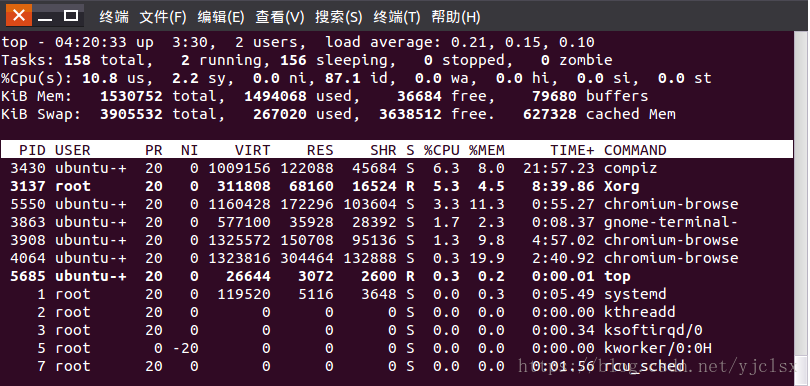Maximize the terminal window
810x386 pixels.
pos(71,16)
